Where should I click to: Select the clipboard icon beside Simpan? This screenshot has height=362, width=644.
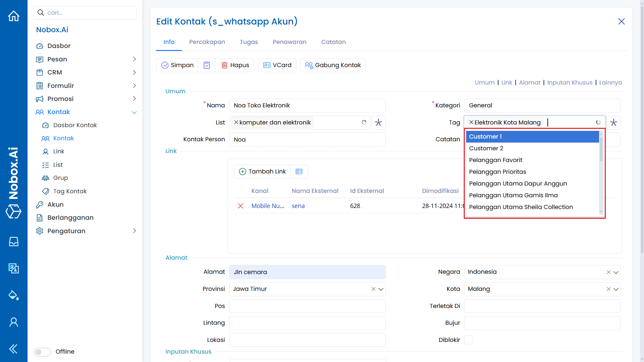207,65
